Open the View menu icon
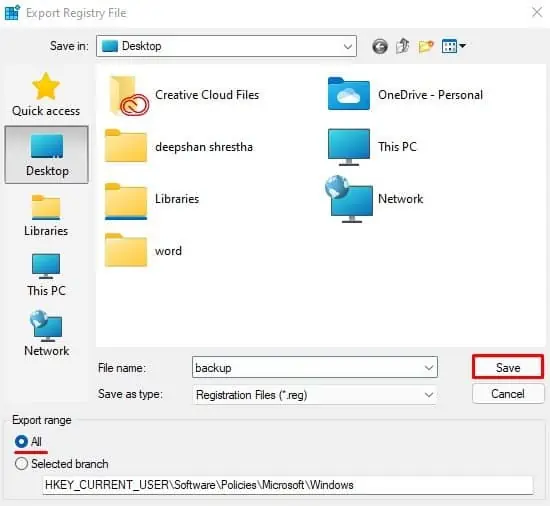Image resolution: width=550 pixels, height=506 pixels. (x=454, y=46)
